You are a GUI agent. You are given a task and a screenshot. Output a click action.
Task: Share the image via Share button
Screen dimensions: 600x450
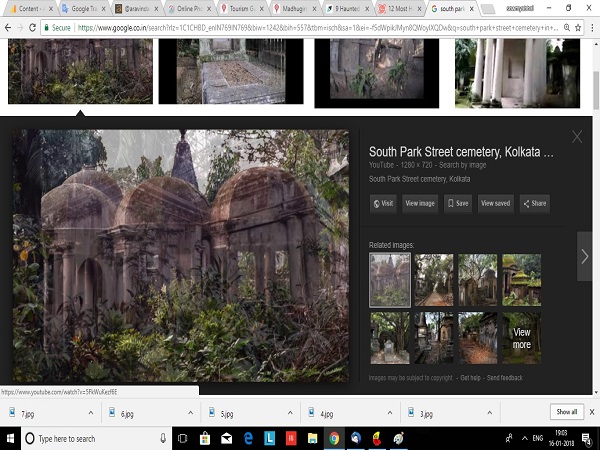(535, 203)
